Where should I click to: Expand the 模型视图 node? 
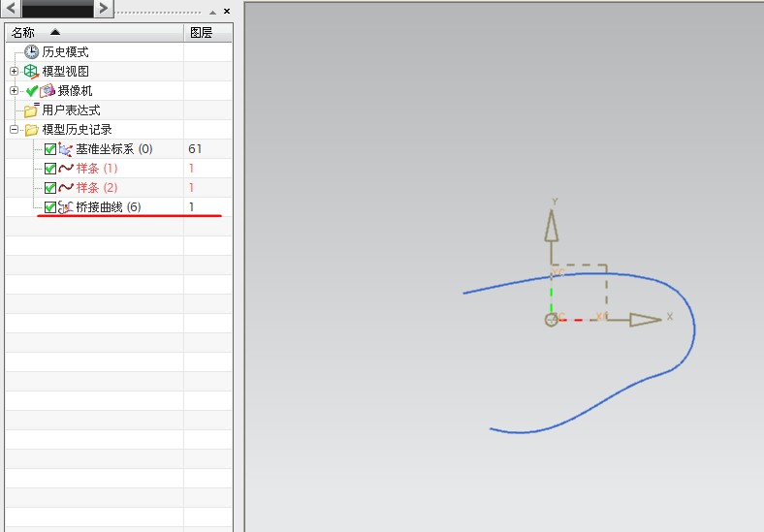pyautogui.click(x=15, y=71)
